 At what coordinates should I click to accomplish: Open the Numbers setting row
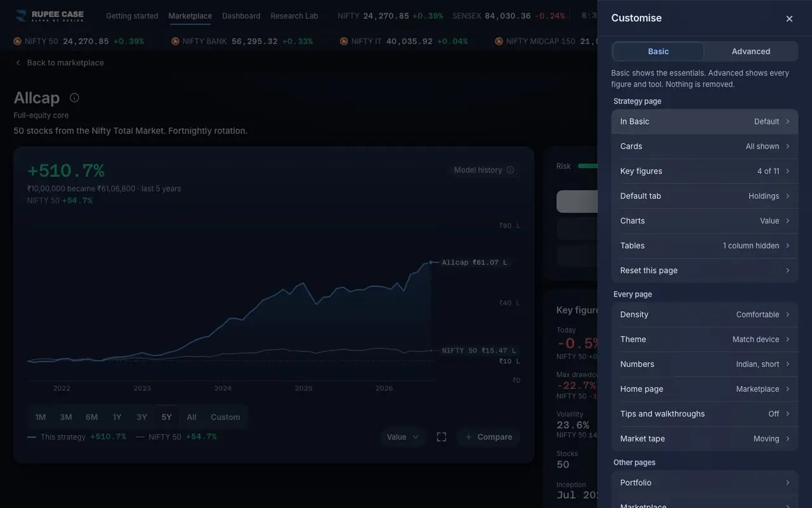[x=705, y=364]
